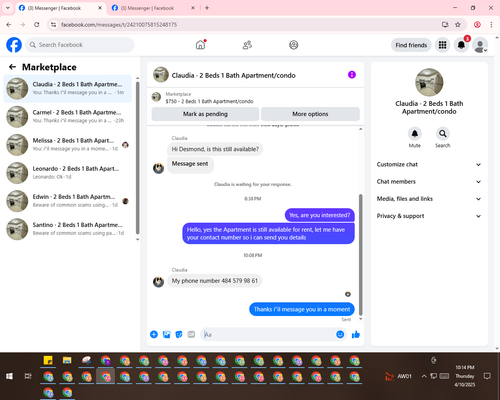This screenshot has height=400, width=500.
Task: Open the Facebook Home icon
Action: pyautogui.click(x=200, y=45)
